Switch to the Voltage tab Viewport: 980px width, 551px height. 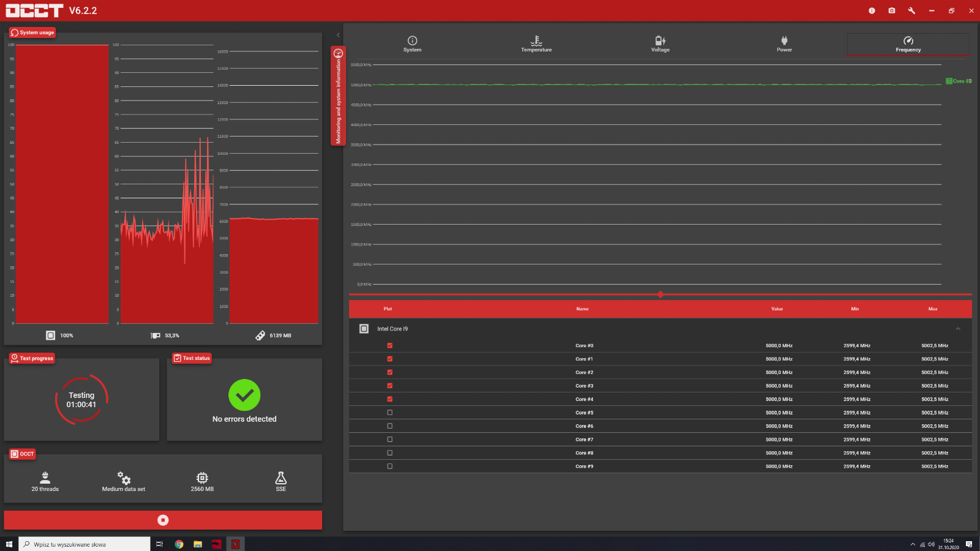[x=660, y=44]
